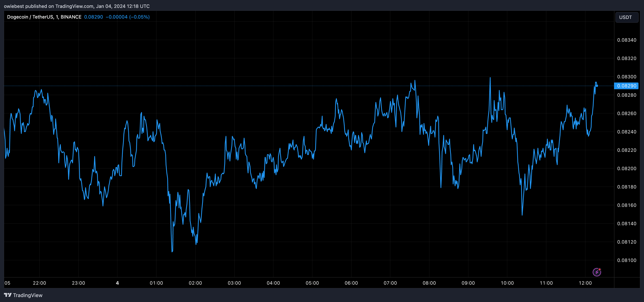The image size is (644, 302).
Task: Click the 07:00 time axis label
Action: coord(390,283)
